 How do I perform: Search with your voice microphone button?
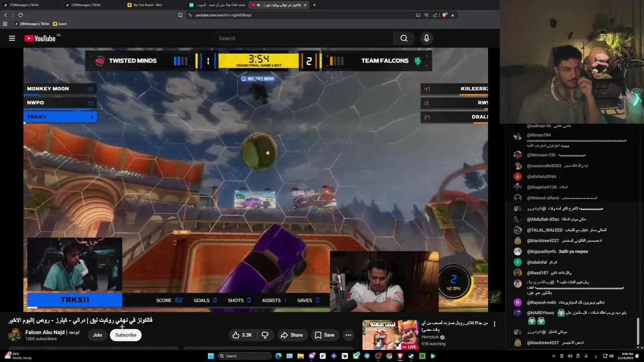coord(427,38)
